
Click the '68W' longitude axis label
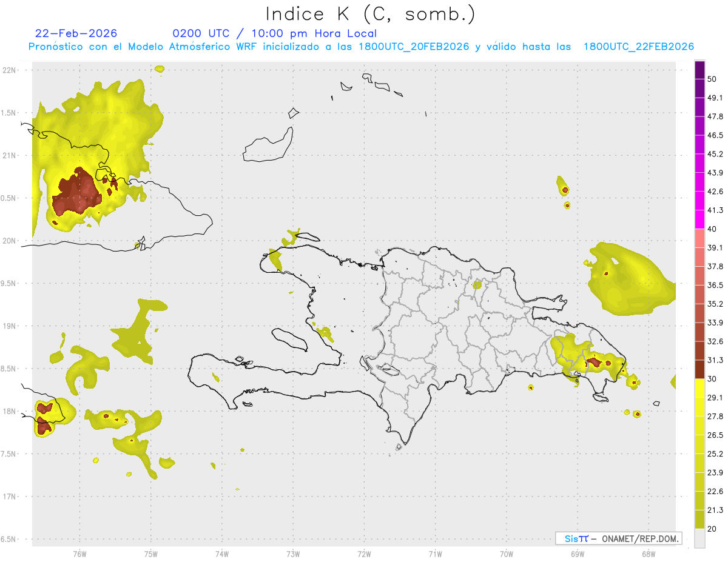tap(649, 554)
